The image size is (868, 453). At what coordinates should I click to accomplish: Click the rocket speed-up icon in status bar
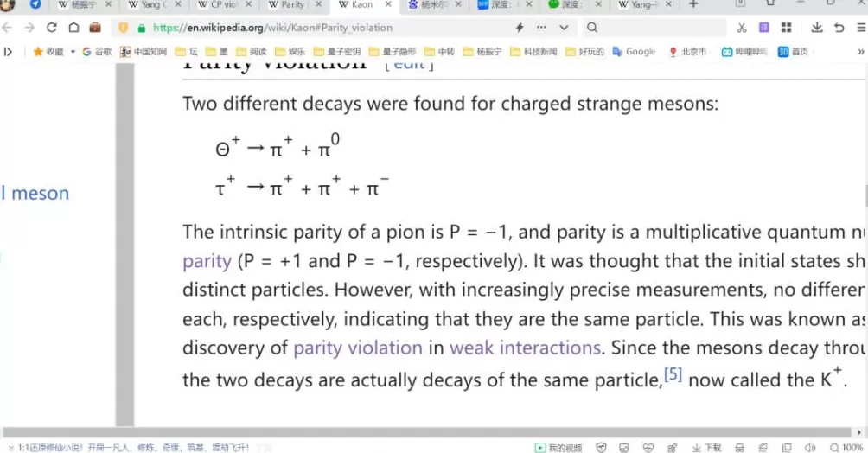[672, 447]
